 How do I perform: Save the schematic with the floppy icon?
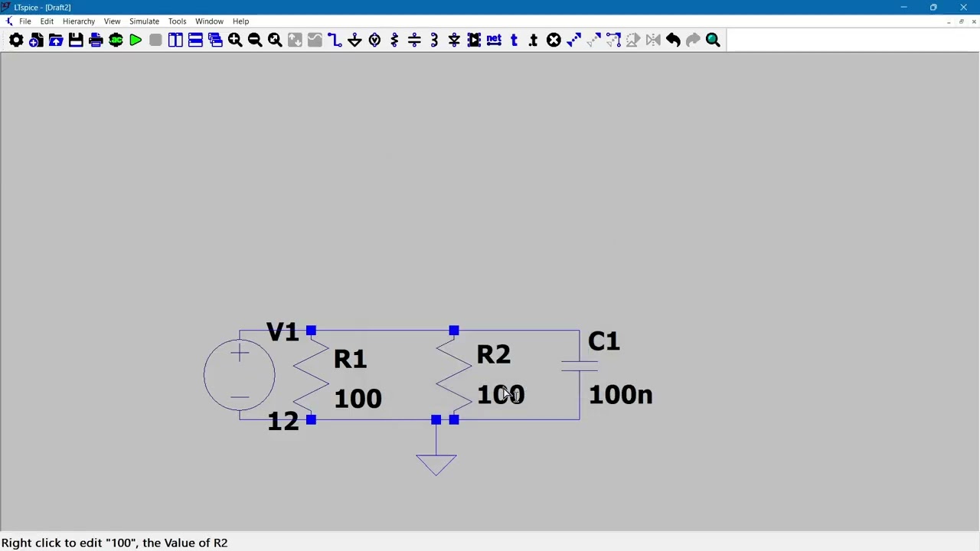(x=76, y=40)
